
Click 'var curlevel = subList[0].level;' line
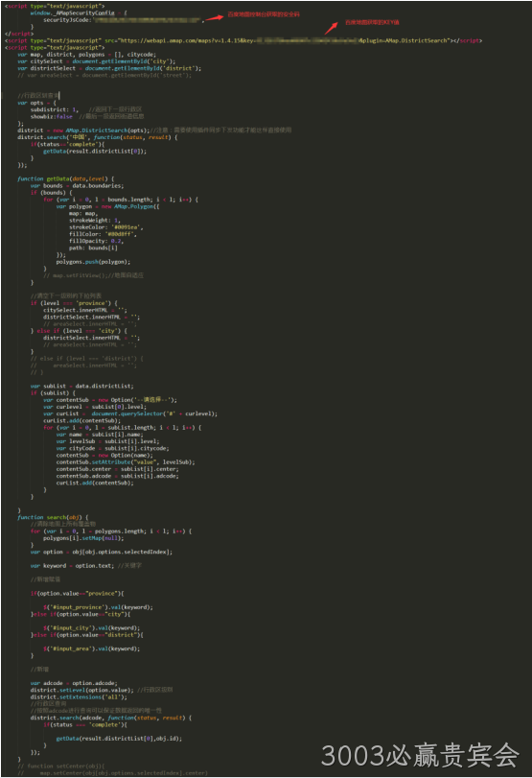(95, 407)
